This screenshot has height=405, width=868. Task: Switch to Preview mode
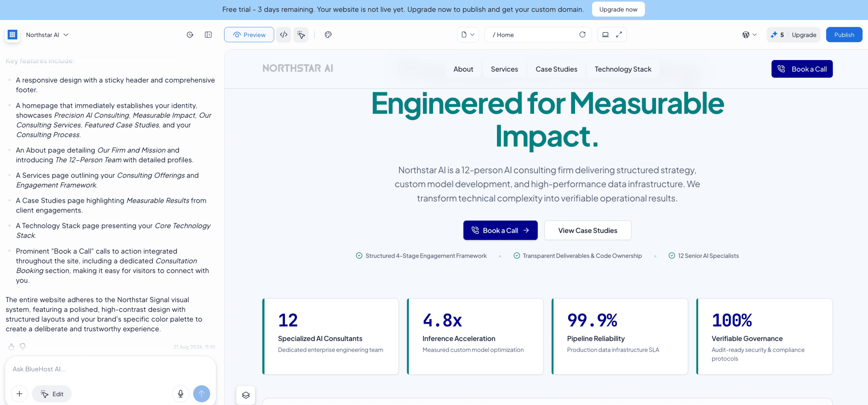click(x=249, y=35)
